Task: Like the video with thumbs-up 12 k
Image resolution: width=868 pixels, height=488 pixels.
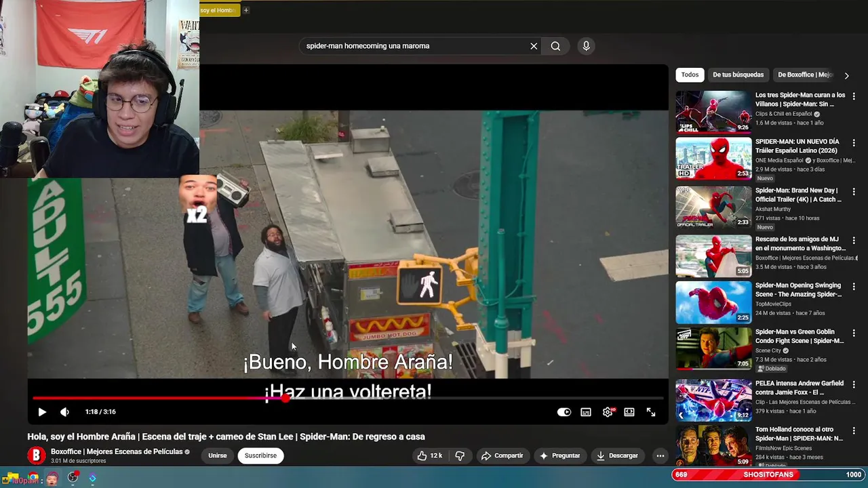Action: click(430, 455)
